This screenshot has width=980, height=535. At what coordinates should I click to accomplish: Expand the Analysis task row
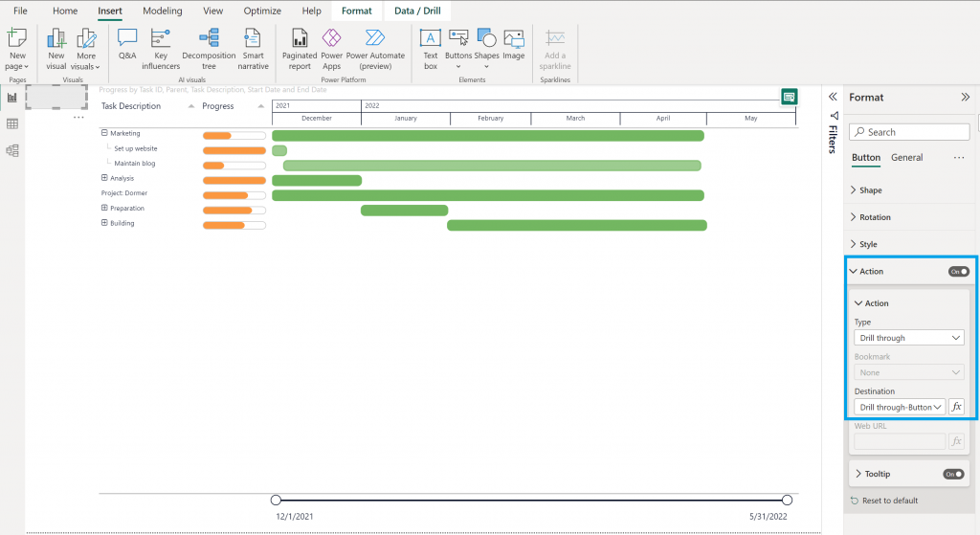[x=104, y=178]
